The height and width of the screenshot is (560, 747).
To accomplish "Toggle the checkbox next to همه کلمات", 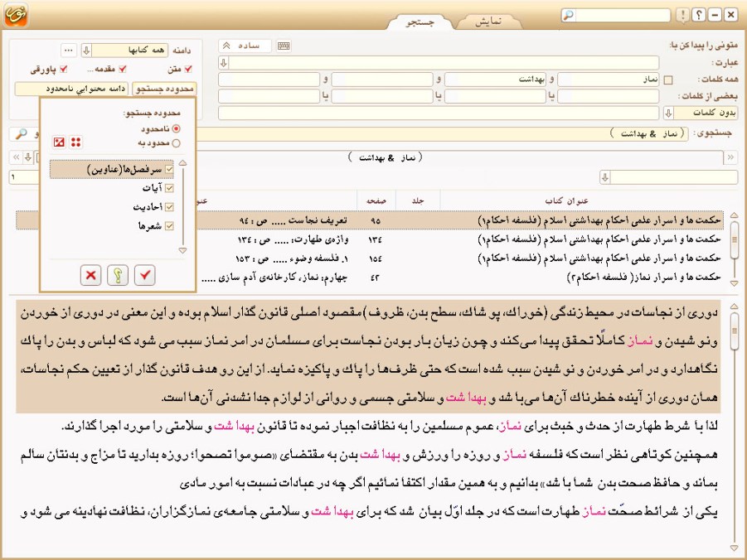I will click(x=668, y=80).
